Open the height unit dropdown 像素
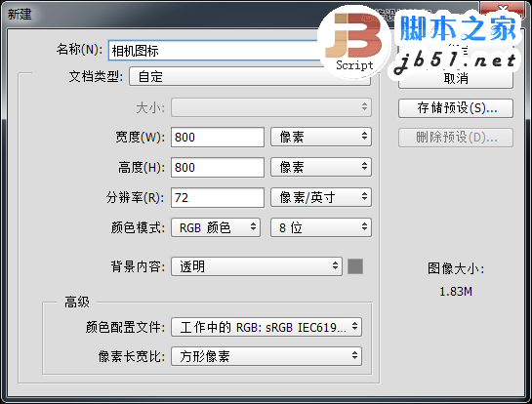This screenshot has width=532, height=404. tap(321, 167)
